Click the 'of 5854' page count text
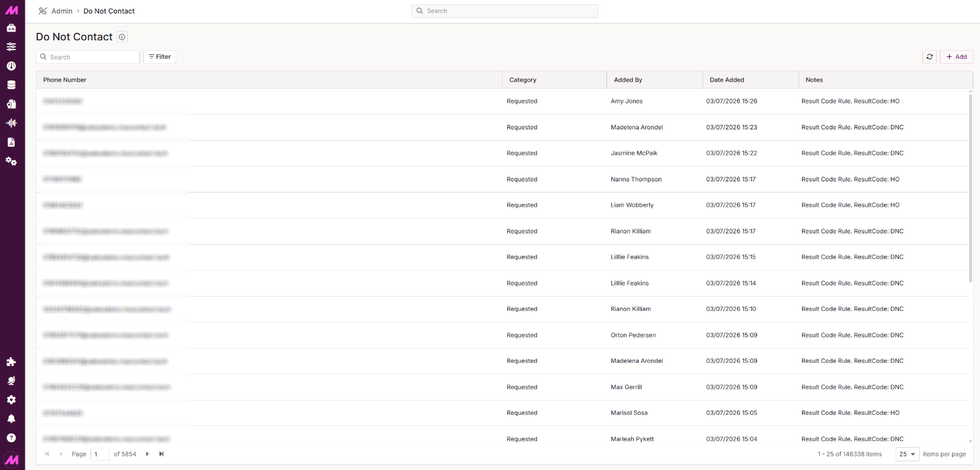The width and height of the screenshot is (980, 470). [x=125, y=454]
